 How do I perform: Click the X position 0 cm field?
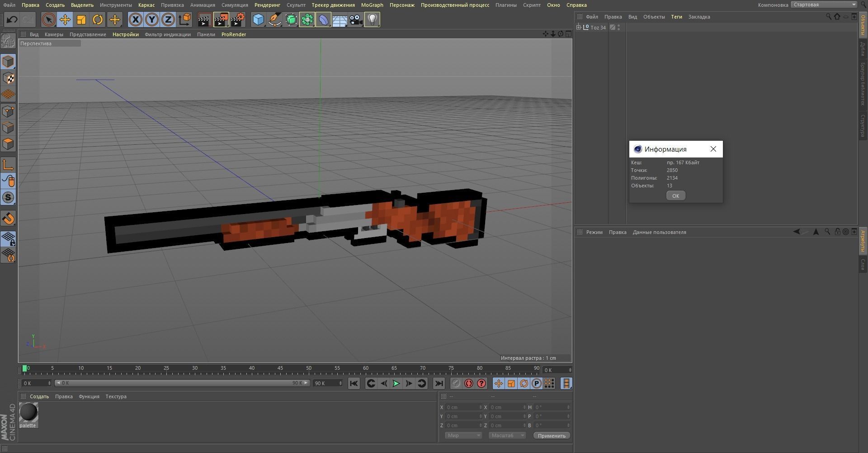[x=464, y=407]
